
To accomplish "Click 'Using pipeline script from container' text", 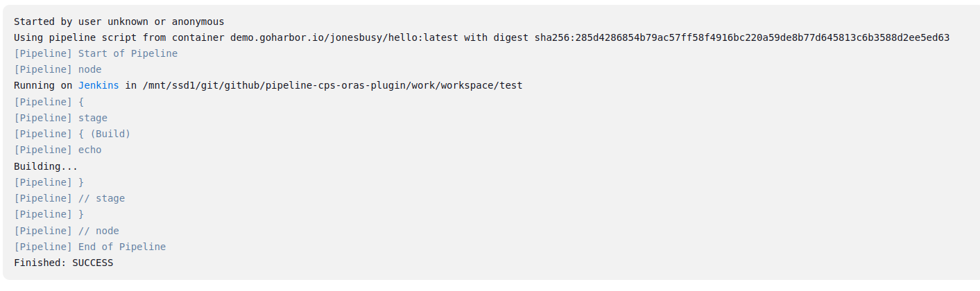I will (x=119, y=37).
